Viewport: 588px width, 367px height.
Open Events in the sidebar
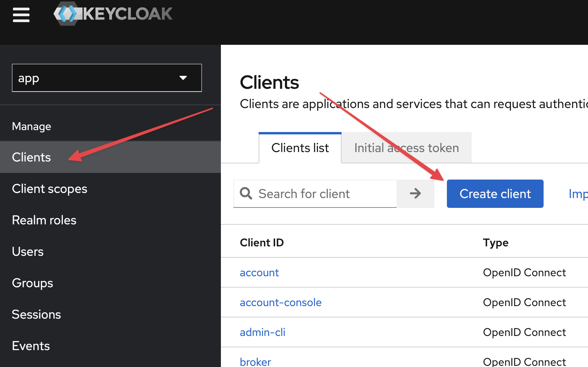click(x=31, y=346)
